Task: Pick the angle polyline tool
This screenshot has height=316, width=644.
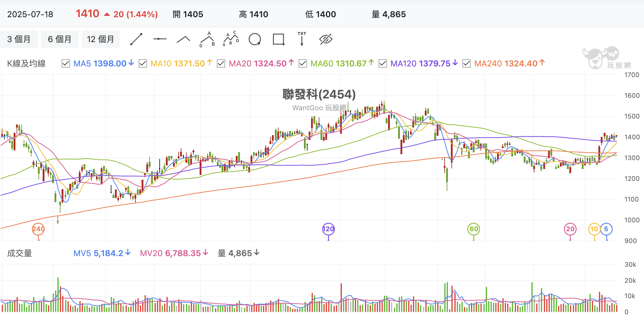Action: pos(183,39)
